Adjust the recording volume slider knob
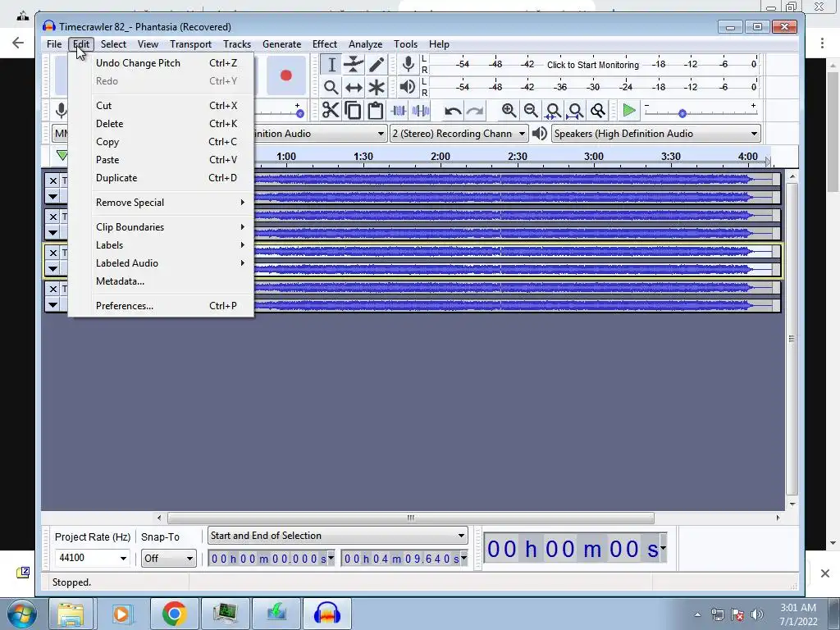 pos(300,113)
